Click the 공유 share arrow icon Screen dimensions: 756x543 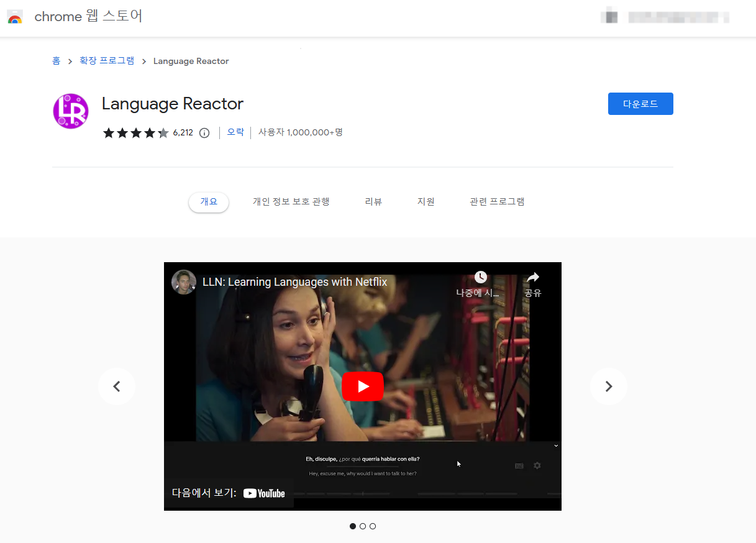pyautogui.click(x=533, y=278)
